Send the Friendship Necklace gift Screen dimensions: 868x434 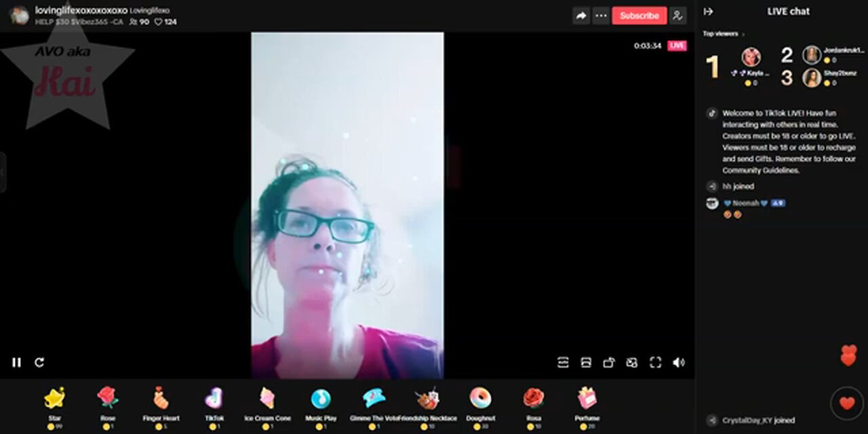coord(428,408)
